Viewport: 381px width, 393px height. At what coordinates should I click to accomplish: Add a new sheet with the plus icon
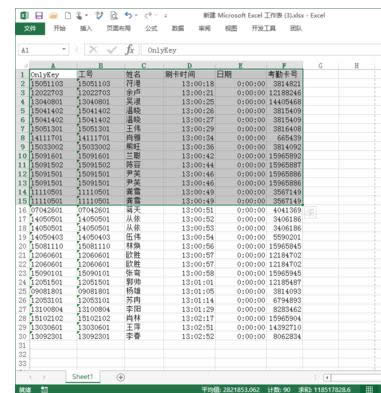coord(121,377)
